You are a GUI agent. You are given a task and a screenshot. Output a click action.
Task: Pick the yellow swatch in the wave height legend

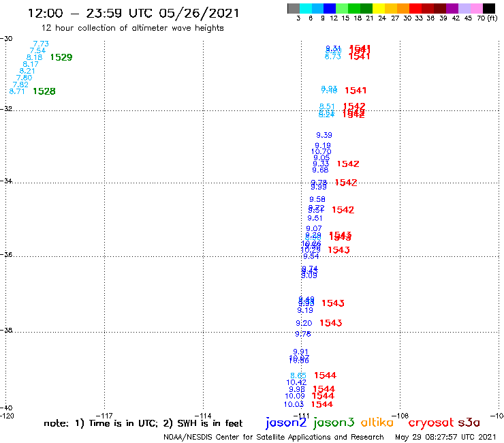(378, 9)
